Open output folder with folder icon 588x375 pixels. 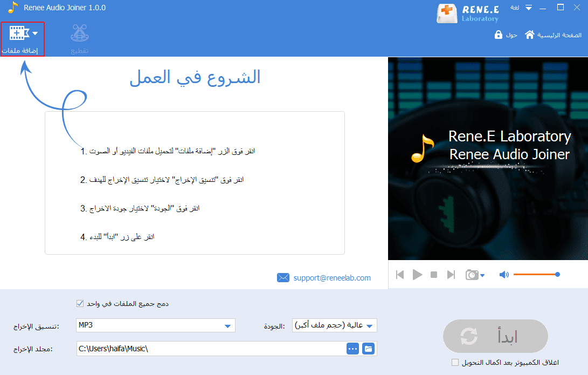(x=369, y=349)
